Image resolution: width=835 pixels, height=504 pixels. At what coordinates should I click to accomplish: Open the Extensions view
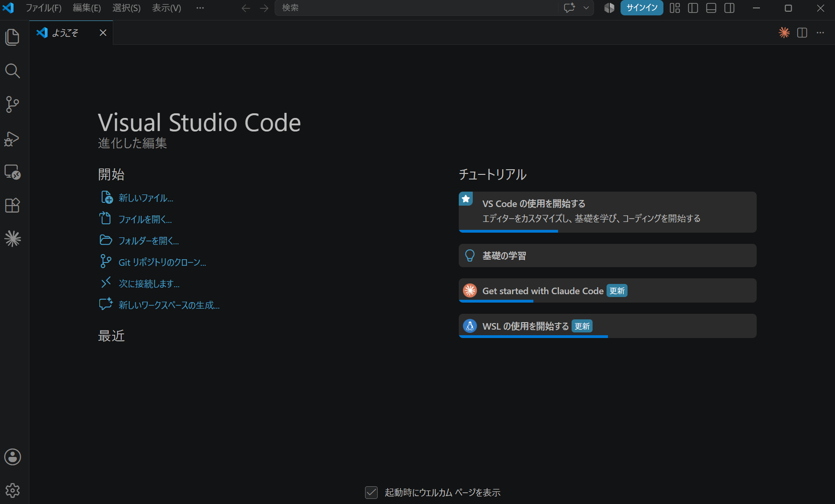[x=13, y=206]
